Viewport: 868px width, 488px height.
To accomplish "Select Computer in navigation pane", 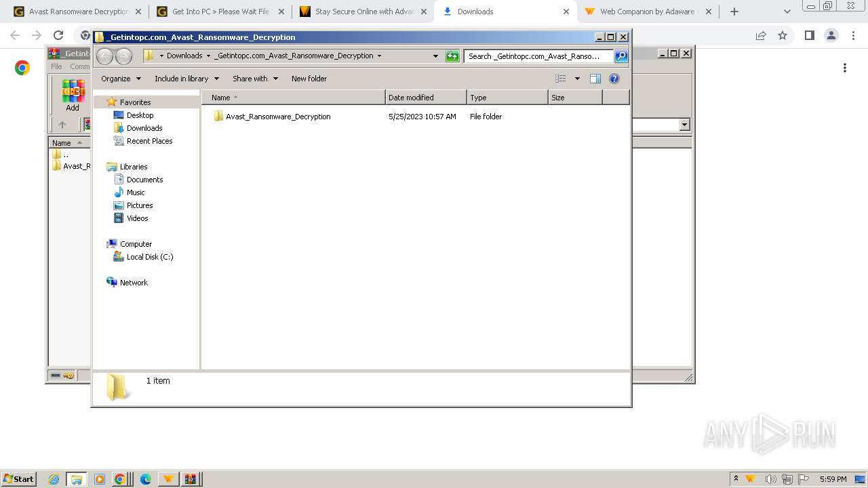I will coord(136,244).
